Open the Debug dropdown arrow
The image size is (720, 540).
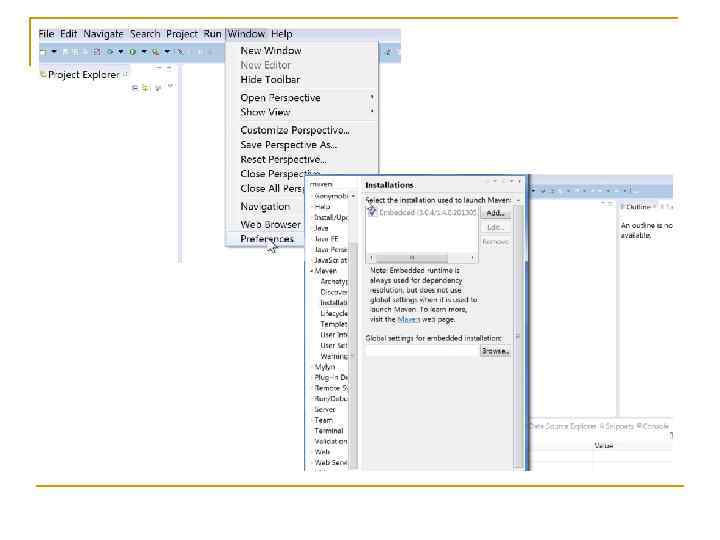click(x=120, y=52)
